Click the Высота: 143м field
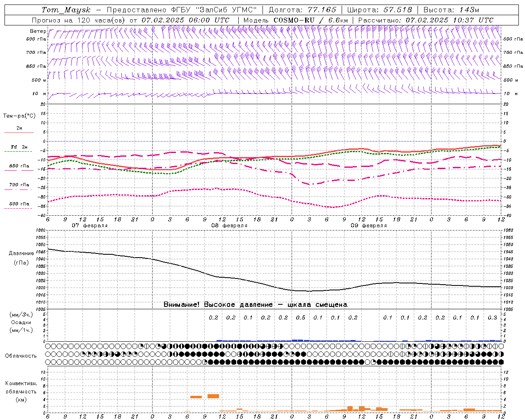 click(451, 10)
